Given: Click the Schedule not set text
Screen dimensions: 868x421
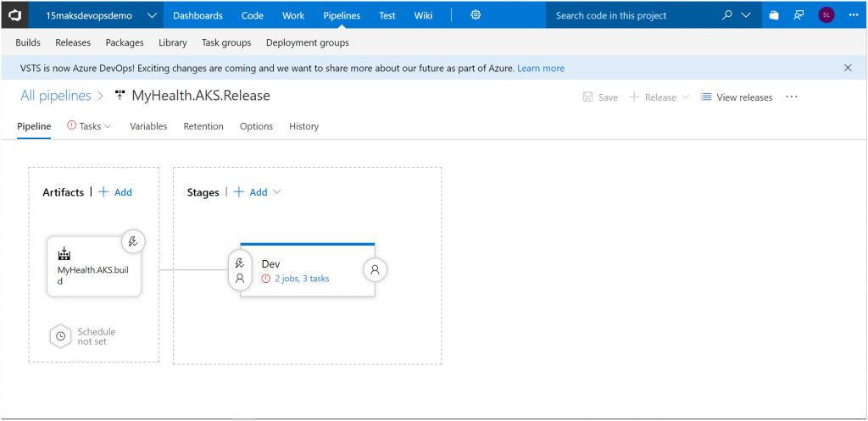Looking at the screenshot, I should (97, 336).
